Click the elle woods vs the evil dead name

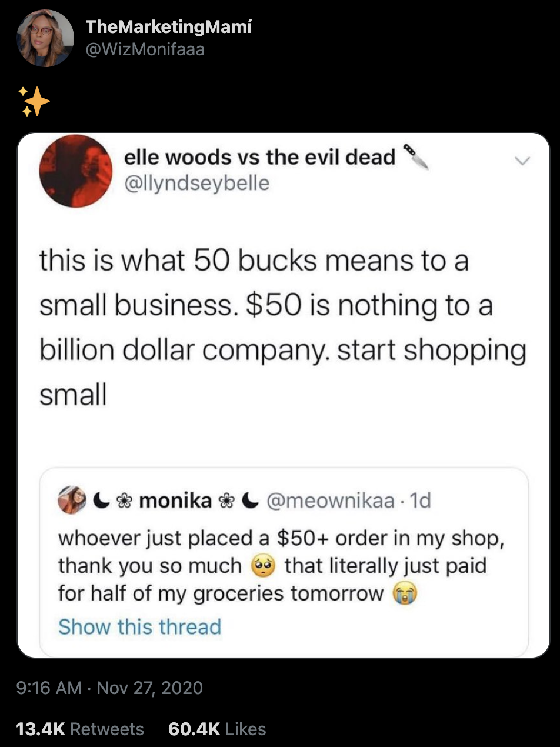coord(259,158)
